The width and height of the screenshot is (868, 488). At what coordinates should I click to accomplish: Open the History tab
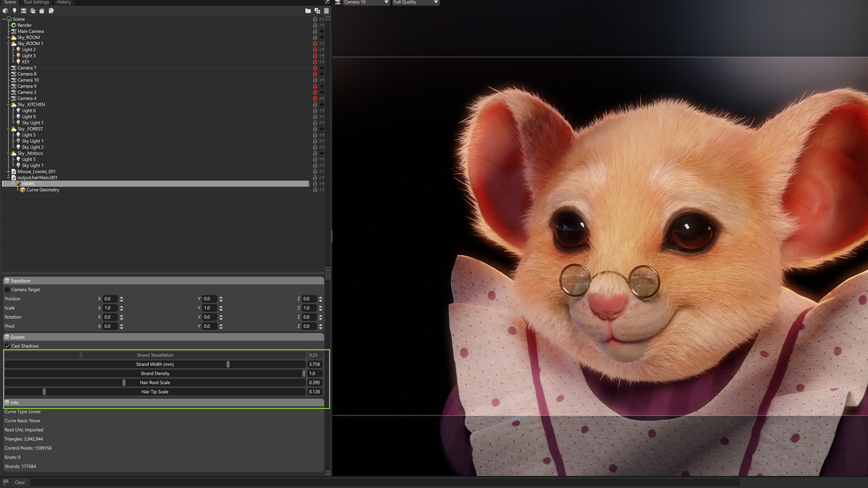(64, 2)
